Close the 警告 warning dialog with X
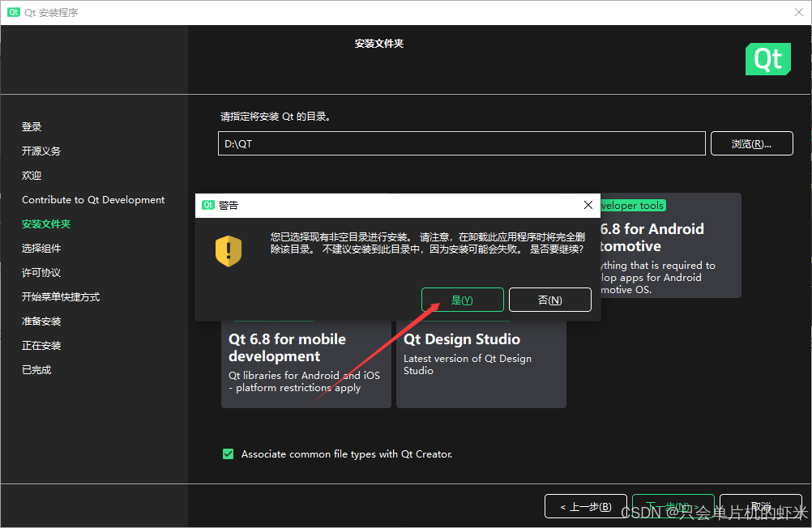This screenshot has height=528, width=812. click(x=588, y=205)
